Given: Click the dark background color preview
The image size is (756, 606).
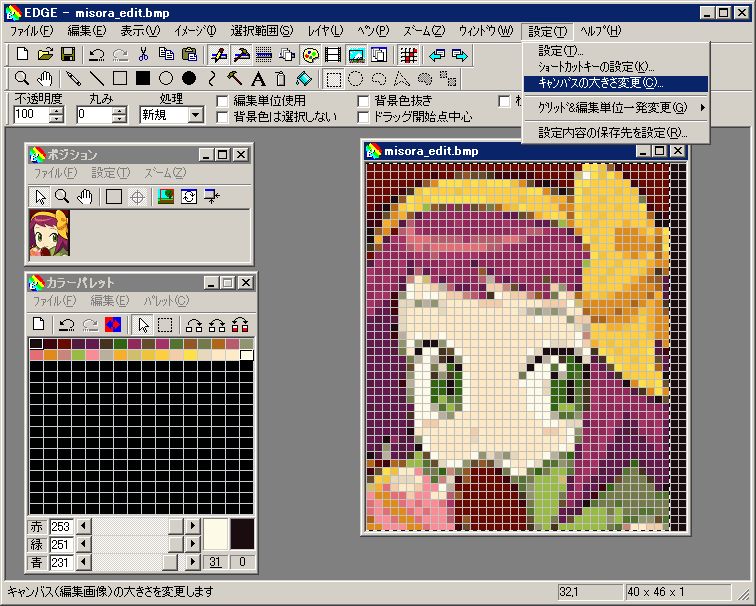Looking at the screenshot, I should click(x=242, y=534).
